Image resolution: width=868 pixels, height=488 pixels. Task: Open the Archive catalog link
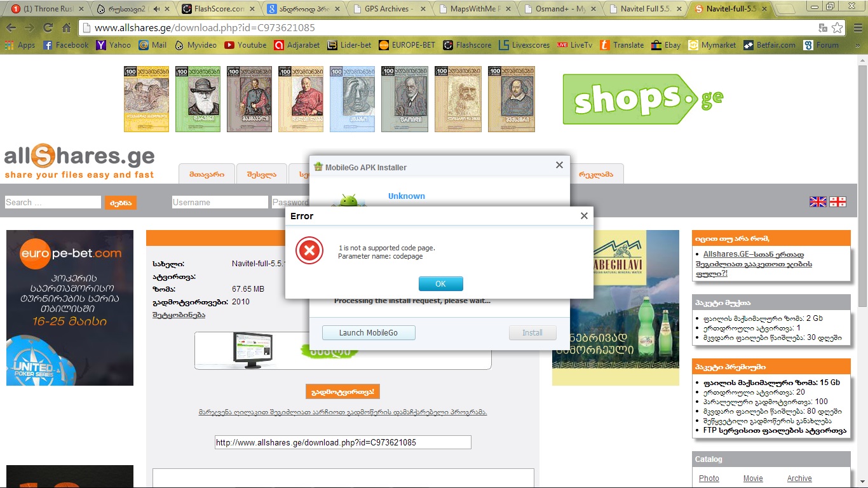click(x=799, y=478)
